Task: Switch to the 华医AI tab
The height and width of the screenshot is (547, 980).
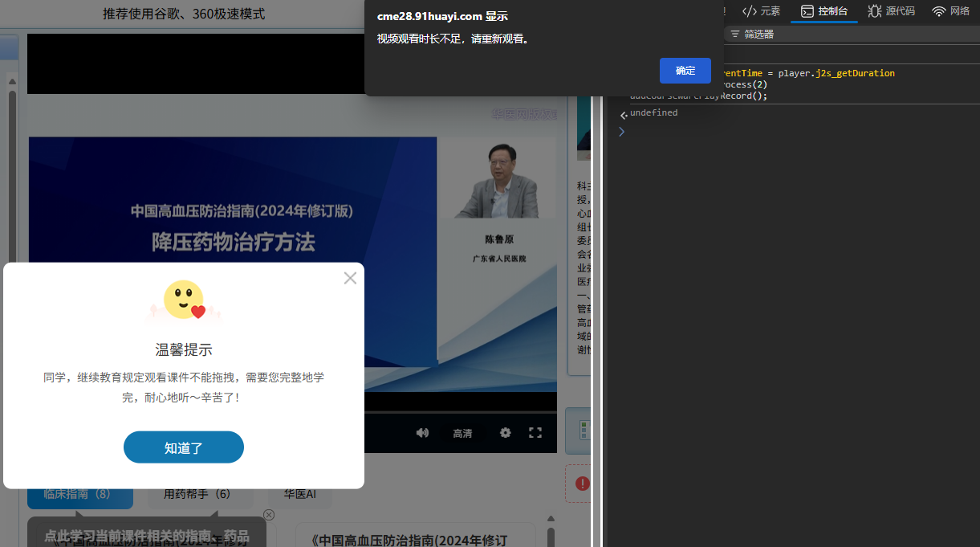Action: [x=299, y=493]
